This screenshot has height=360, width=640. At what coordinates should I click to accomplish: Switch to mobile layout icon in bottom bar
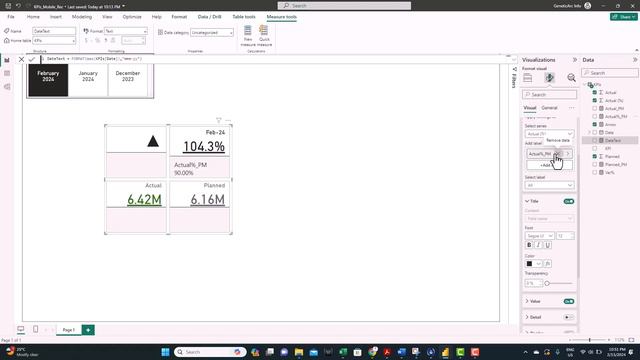[x=36, y=329]
